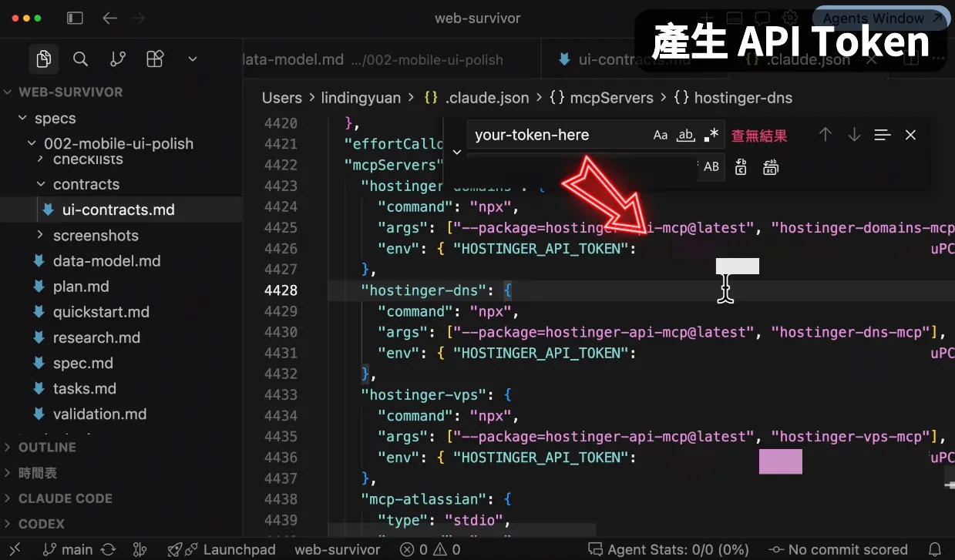Go to next match arrow
The width and height of the screenshot is (955, 560).
pos(854,135)
